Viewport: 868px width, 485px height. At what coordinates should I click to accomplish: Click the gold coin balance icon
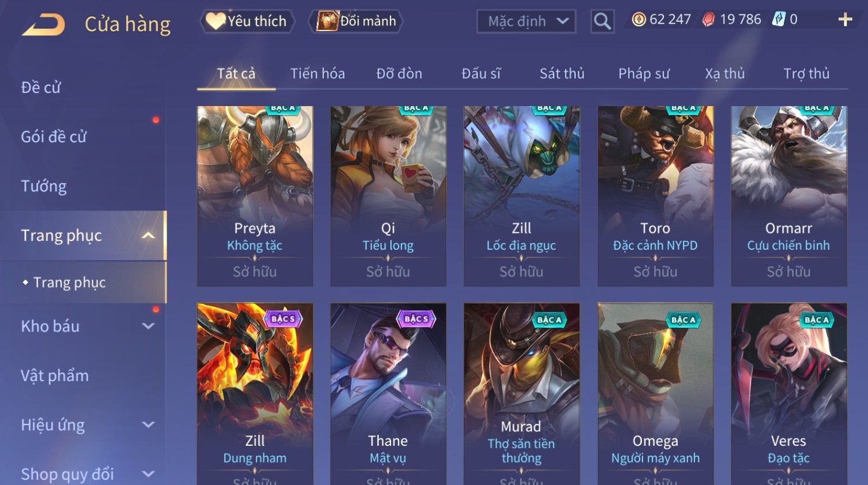639,20
